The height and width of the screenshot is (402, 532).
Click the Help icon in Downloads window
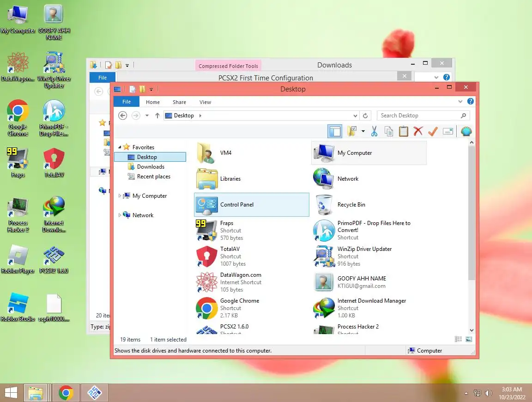[447, 77]
